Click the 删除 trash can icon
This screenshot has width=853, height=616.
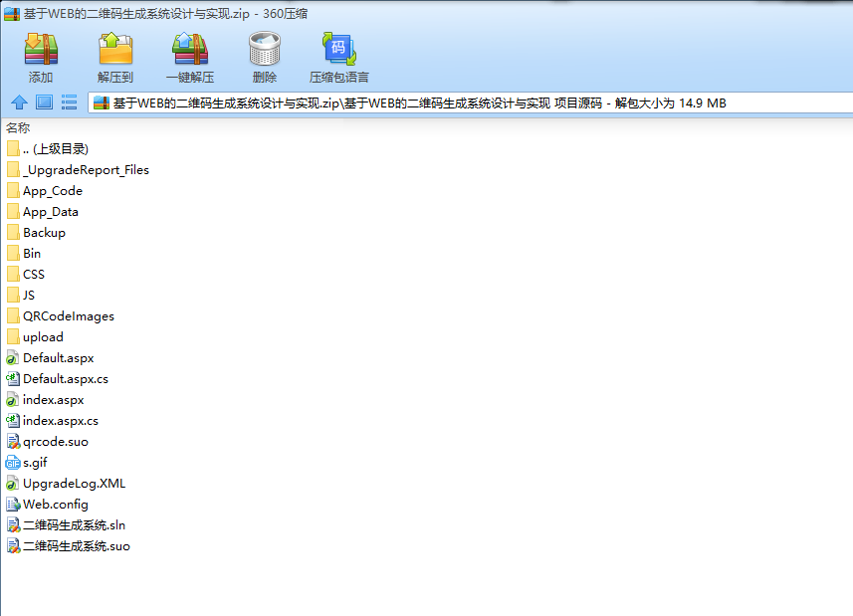point(265,49)
